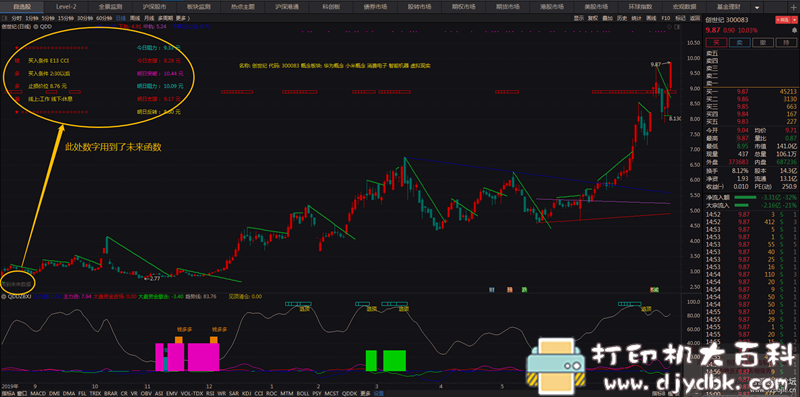Open the 设置 indicator settings link

379,393
